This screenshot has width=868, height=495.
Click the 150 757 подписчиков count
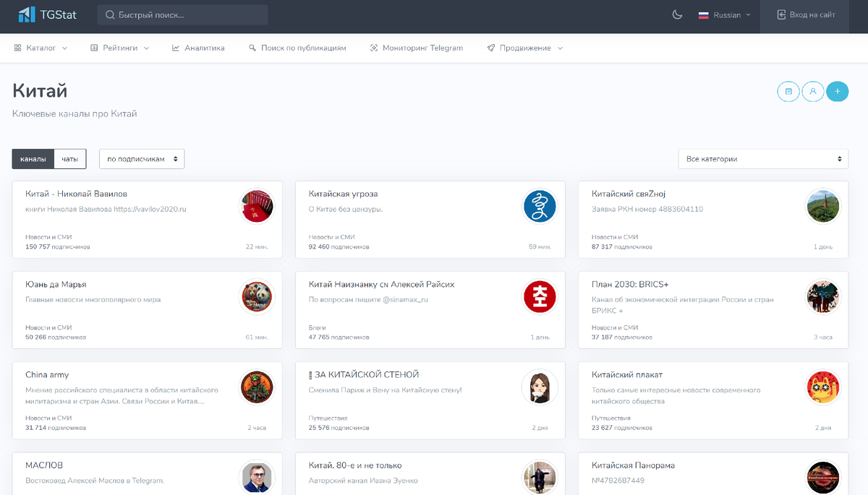click(x=58, y=247)
